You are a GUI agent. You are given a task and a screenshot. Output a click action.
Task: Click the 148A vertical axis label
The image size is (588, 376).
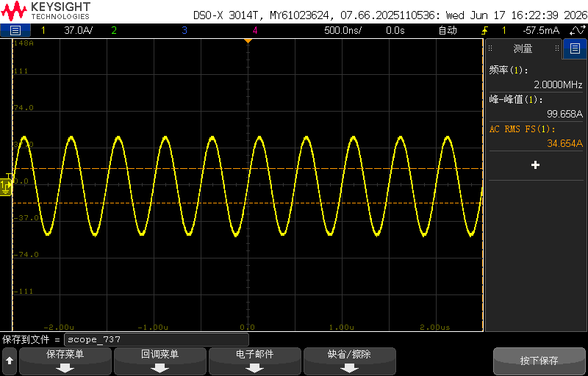(24, 43)
